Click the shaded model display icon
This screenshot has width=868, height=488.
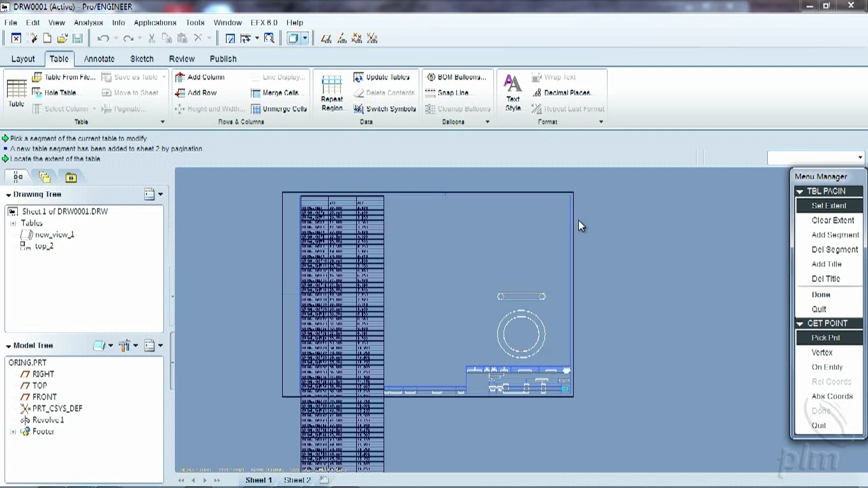(293, 38)
